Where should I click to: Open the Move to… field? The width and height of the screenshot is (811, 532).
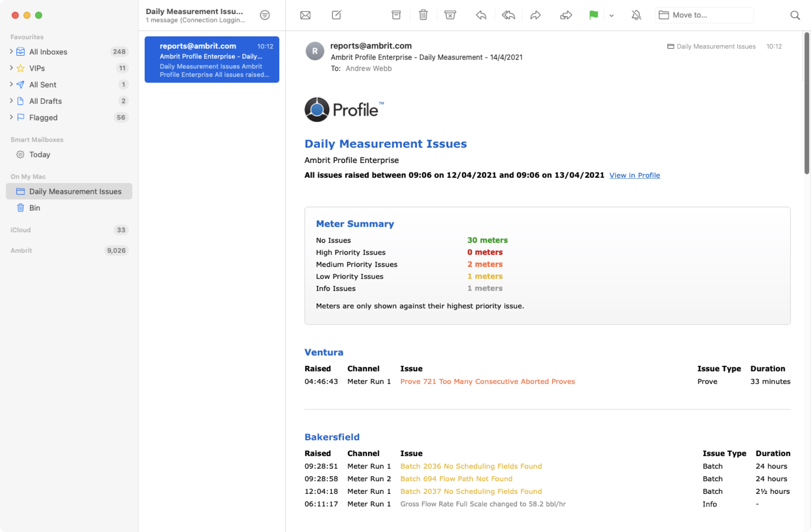point(704,15)
